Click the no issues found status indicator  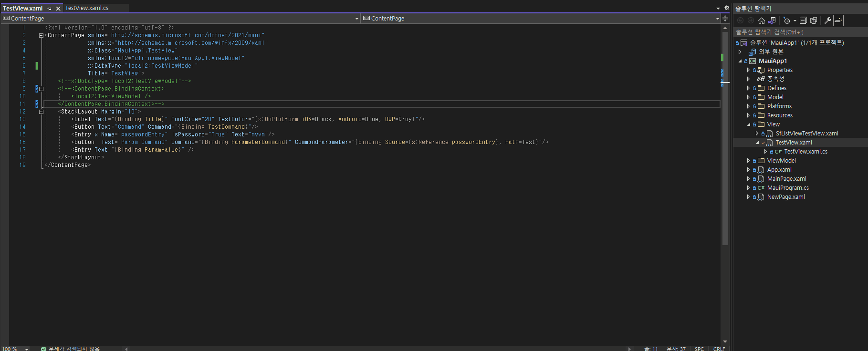[x=71, y=349]
